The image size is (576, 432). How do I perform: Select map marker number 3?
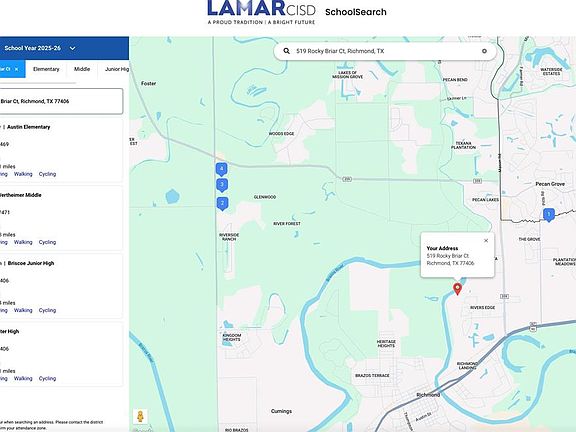point(222,185)
